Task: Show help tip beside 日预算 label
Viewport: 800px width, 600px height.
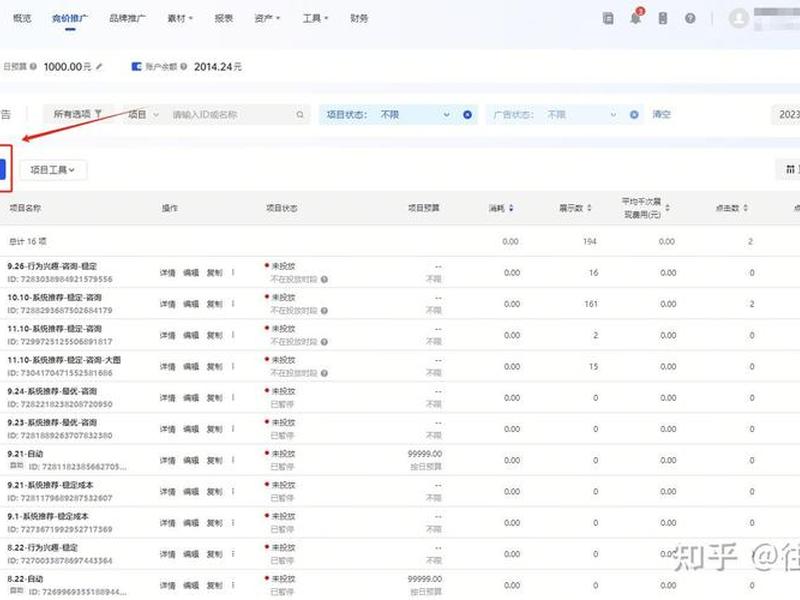Action: [33, 66]
